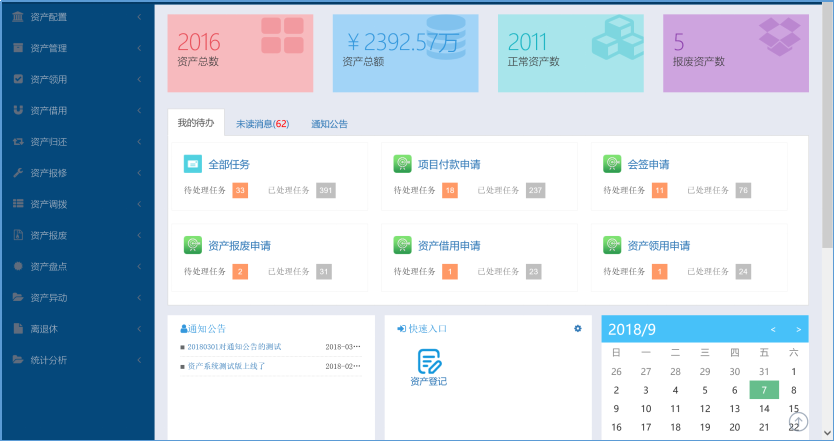Open the 离退休 sidebar menu item
This screenshot has width=834, height=441.
(77, 329)
